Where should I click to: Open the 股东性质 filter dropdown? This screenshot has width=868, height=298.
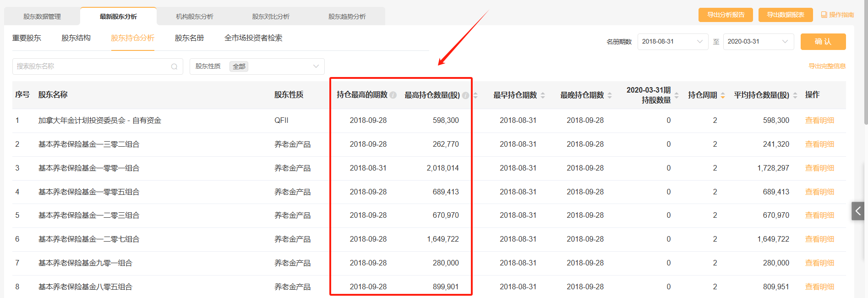pos(257,66)
